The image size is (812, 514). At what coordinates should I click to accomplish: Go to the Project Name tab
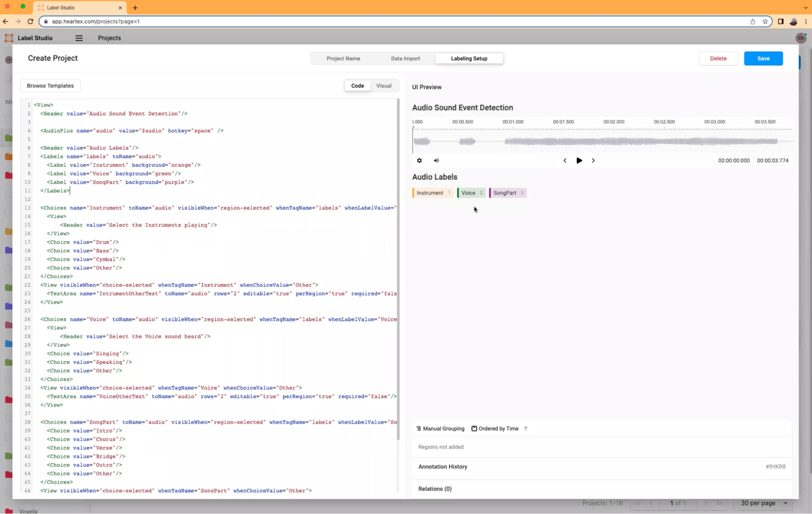coord(343,59)
